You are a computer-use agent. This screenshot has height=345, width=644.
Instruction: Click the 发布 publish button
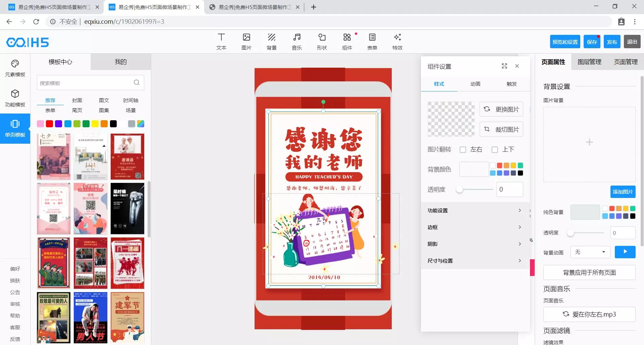pyautogui.click(x=612, y=42)
